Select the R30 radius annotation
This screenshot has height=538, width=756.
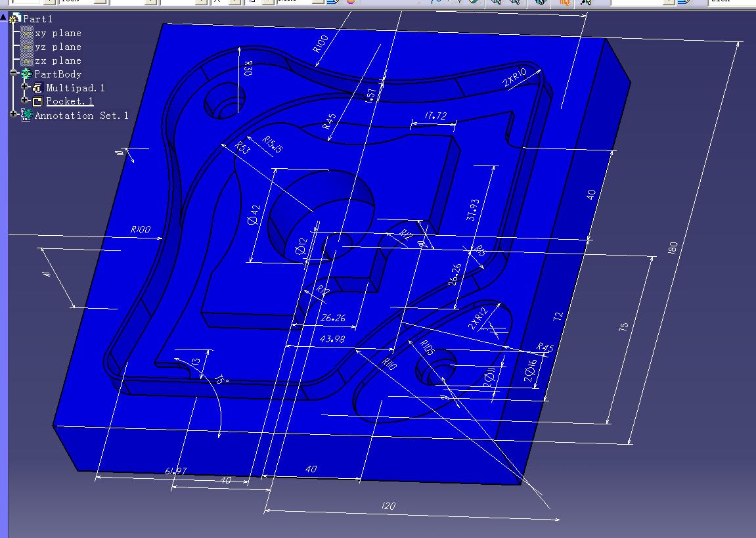coord(248,68)
